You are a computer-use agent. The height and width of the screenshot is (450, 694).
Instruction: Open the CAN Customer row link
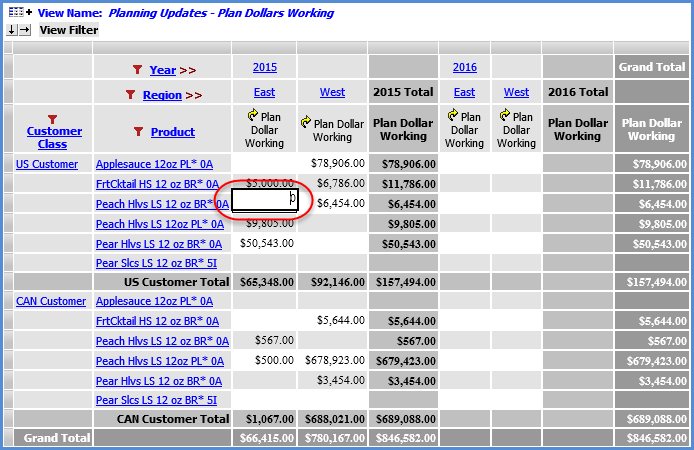click(50, 301)
